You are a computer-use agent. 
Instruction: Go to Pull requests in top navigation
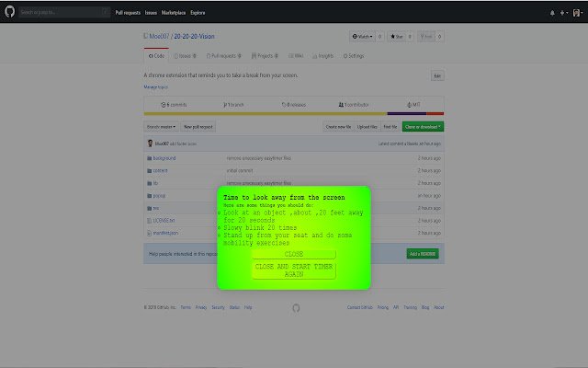click(x=128, y=13)
